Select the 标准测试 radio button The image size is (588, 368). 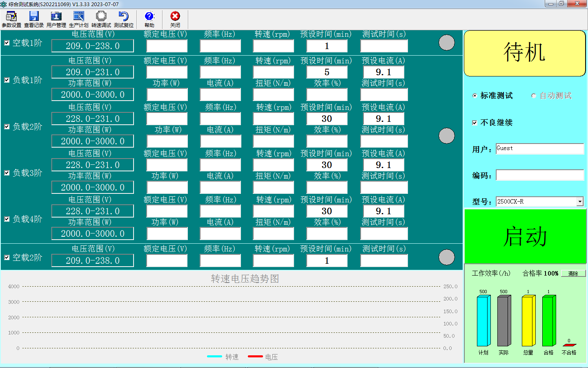point(475,96)
